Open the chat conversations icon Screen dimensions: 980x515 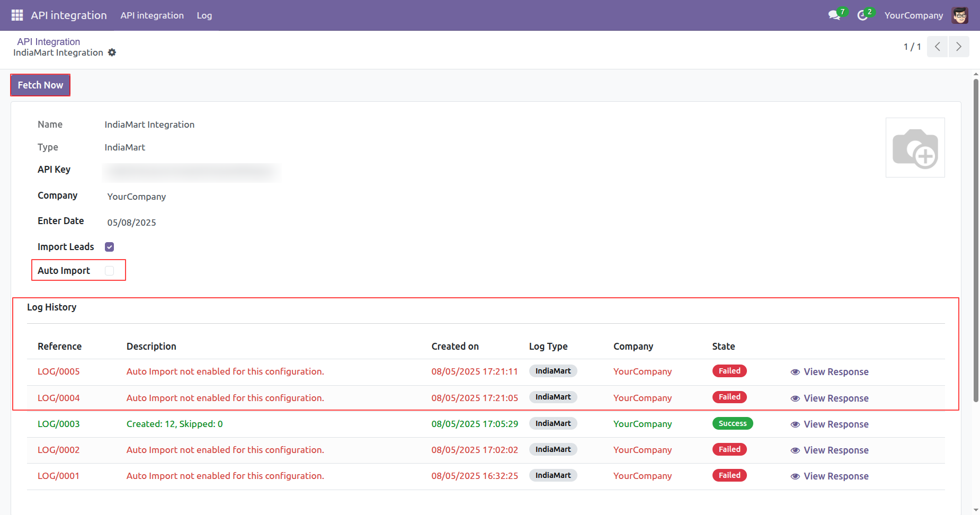coord(834,15)
